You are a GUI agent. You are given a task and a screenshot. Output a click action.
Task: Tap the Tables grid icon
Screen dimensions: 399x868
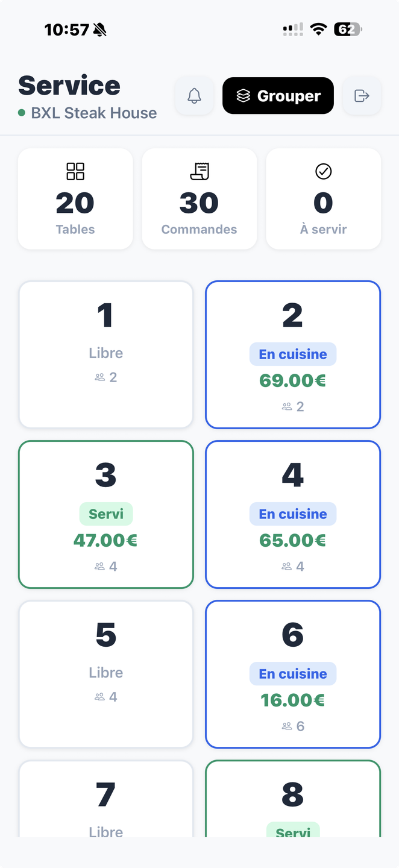pyautogui.click(x=75, y=171)
